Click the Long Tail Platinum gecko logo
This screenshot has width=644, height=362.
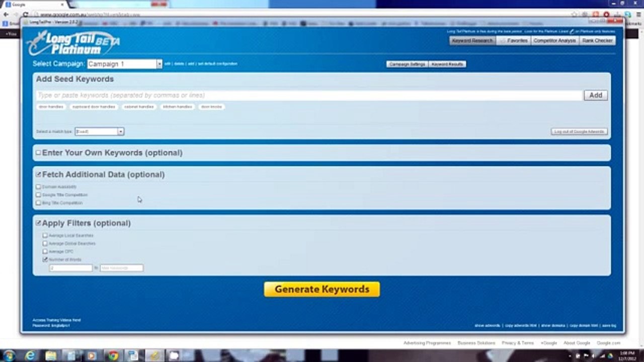[x=73, y=43]
